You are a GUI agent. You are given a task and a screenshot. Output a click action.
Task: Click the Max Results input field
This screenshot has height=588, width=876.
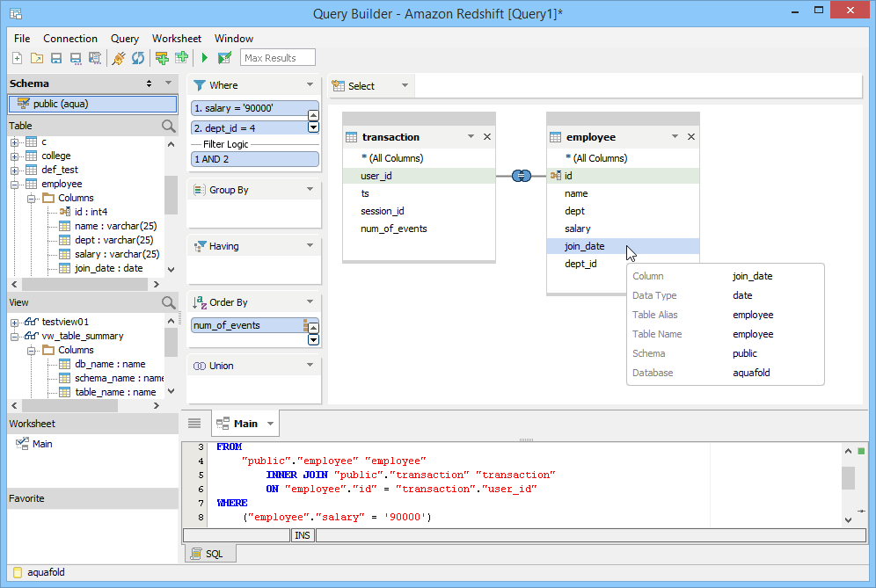[x=278, y=58]
